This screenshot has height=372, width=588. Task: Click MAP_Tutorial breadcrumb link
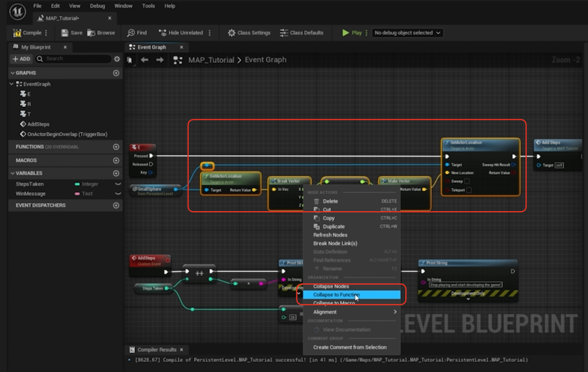tap(211, 60)
